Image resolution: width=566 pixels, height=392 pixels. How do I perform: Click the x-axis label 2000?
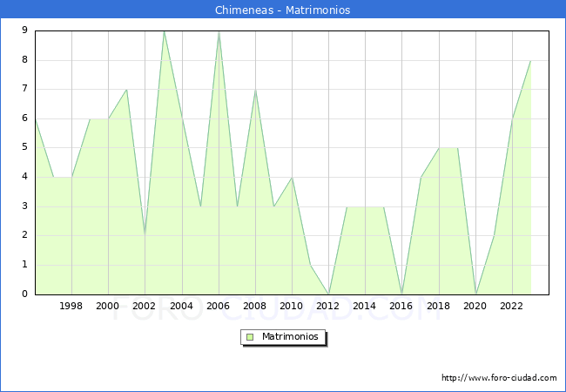click(x=108, y=306)
